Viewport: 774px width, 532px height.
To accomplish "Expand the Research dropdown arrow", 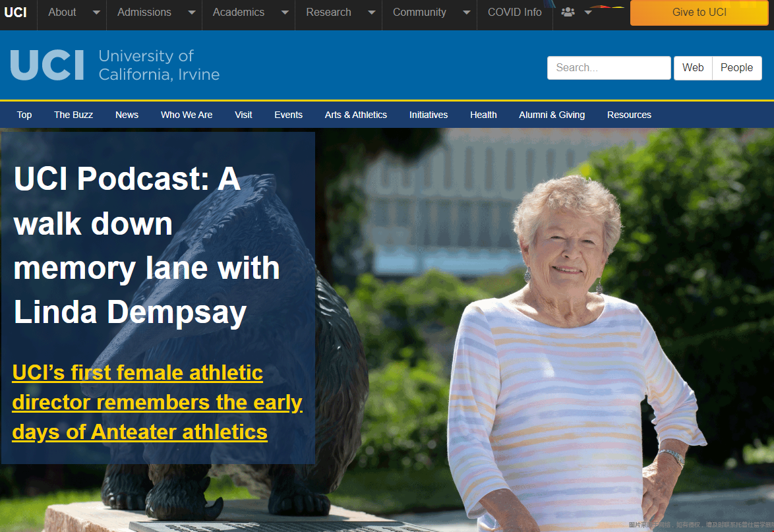I will [x=372, y=13].
